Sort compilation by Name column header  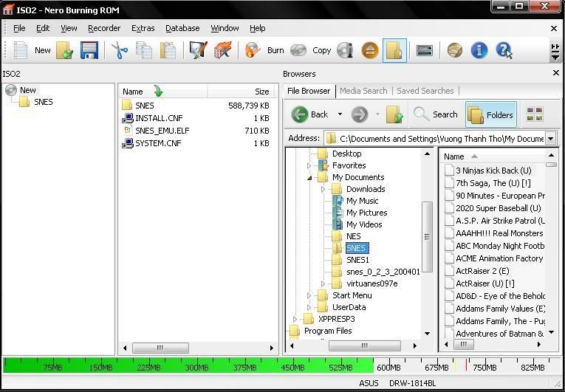(163, 92)
